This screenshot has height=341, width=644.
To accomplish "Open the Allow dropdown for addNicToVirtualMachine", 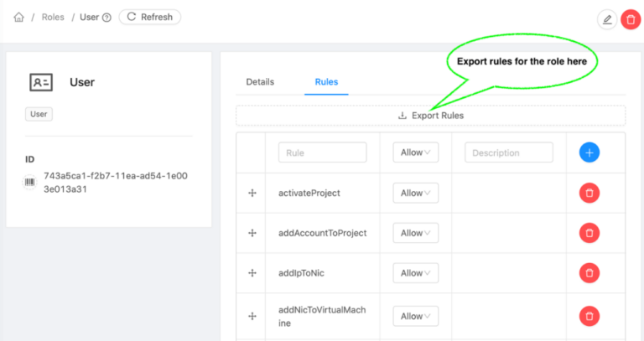I will 416,316.
